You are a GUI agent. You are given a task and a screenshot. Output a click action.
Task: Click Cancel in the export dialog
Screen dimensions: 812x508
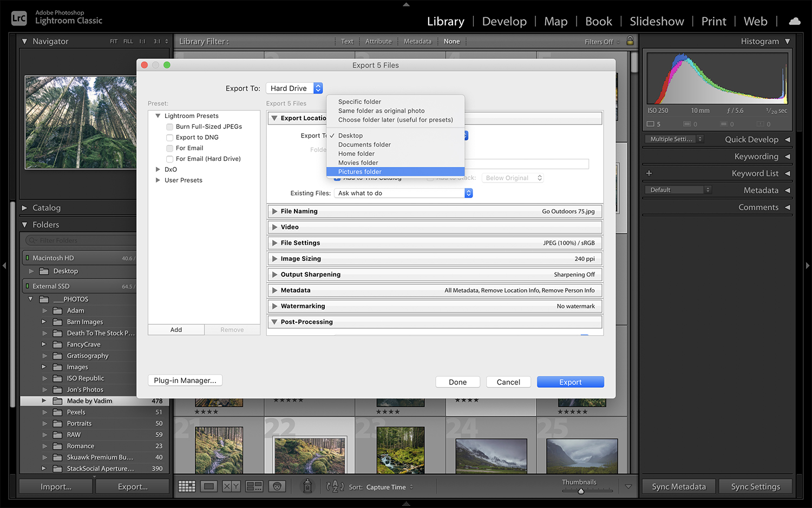tap(508, 382)
